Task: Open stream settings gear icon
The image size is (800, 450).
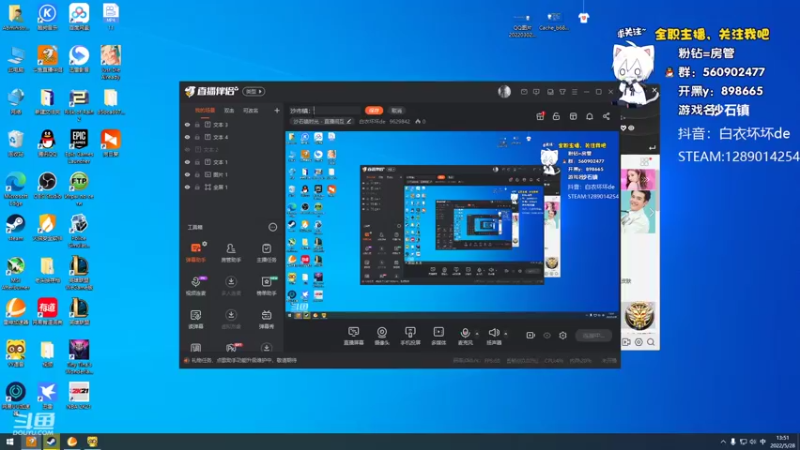Action: (x=563, y=336)
